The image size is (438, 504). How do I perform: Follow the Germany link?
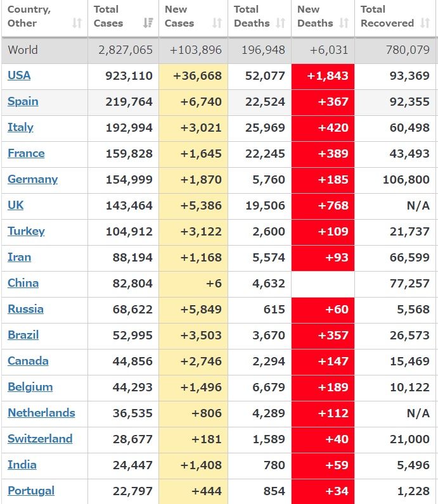(32, 179)
